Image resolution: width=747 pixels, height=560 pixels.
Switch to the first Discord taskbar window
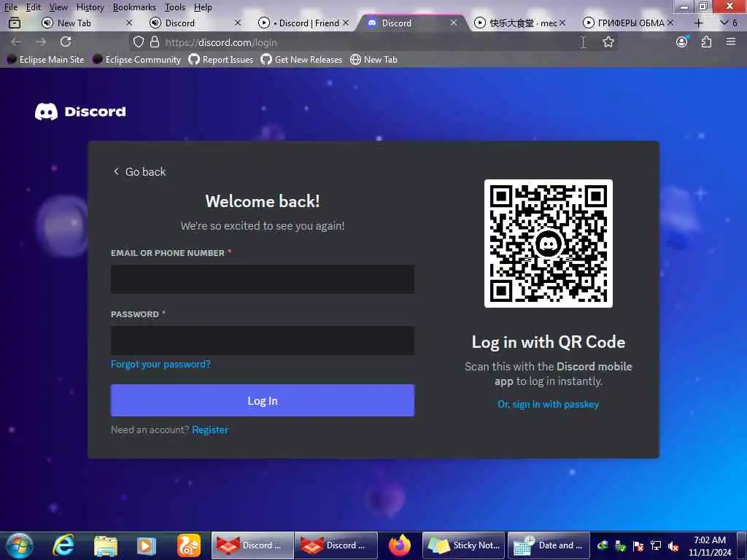click(252, 545)
